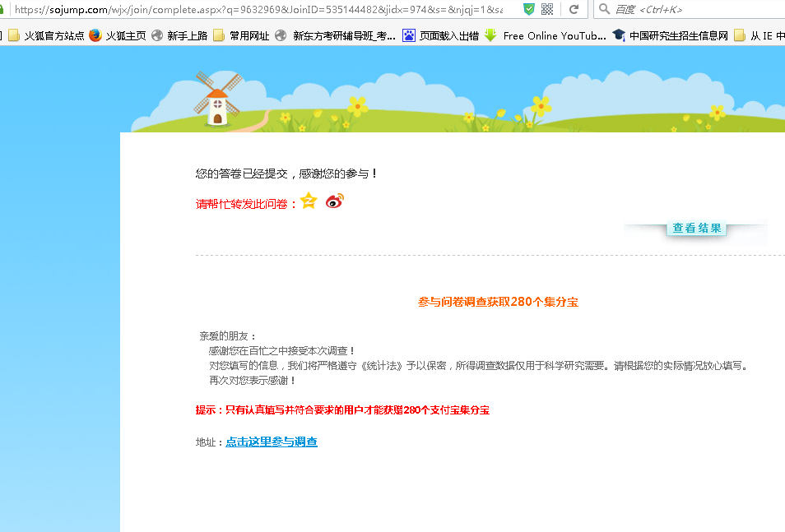
Task: Click folder icon beside 从 IE
Action: point(740,35)
